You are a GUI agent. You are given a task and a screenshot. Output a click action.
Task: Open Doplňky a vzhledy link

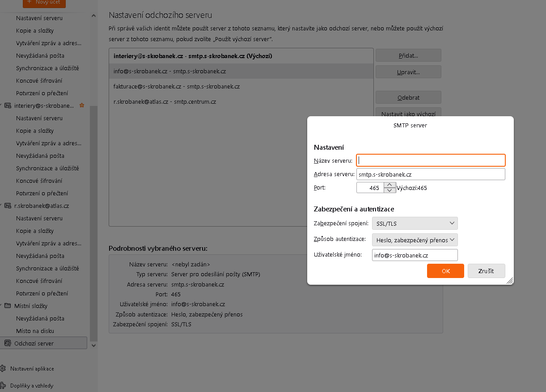[32, 385]
